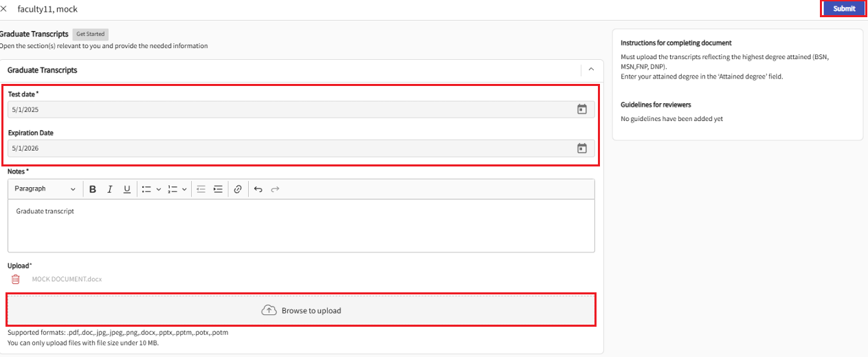Click Browse to upload area
868x357 pixels.
tap(301, 310)
